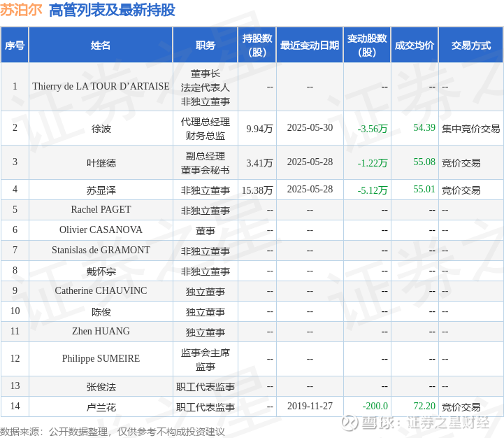Click 独立董事 in Zhen HUANG's row
The image size is (504, 438).
tap(205, 332)
